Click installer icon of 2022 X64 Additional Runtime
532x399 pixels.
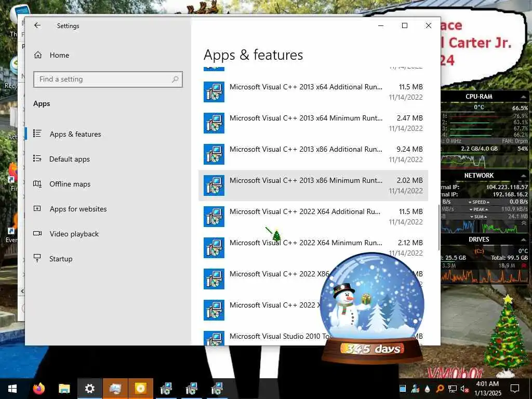tap(214, 217)
